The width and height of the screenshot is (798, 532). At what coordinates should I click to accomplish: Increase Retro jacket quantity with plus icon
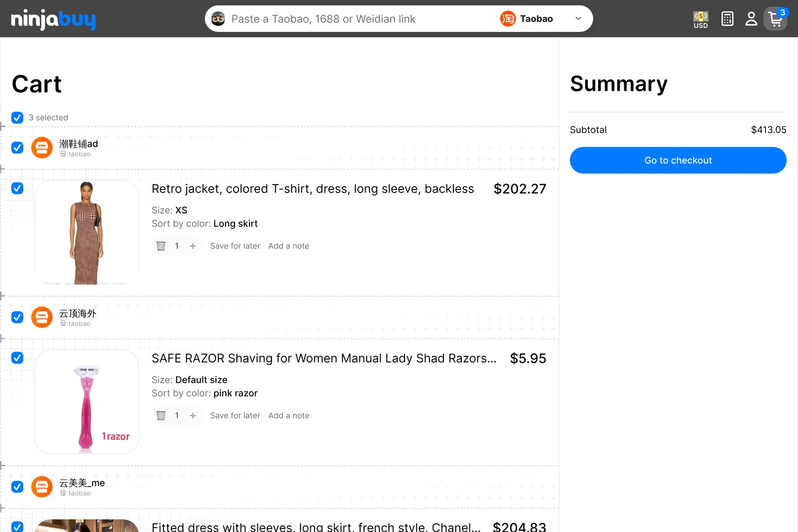(x=193, y=246)
